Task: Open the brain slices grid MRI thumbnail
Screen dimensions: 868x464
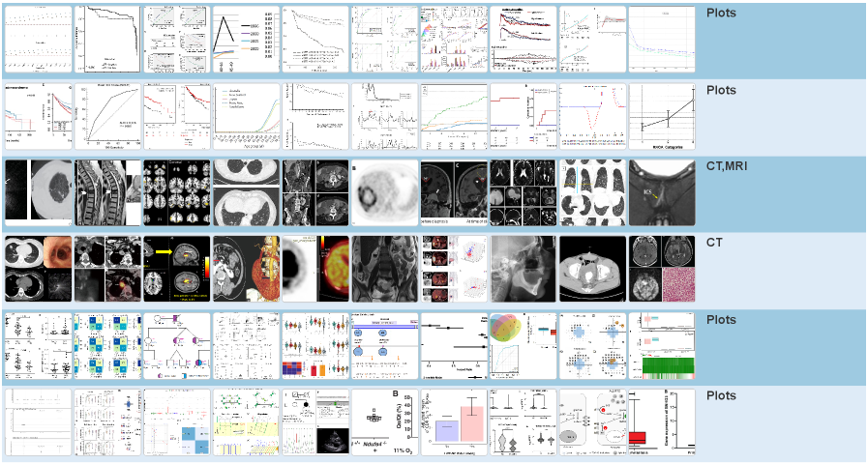Action: click(x=176, y=192)
